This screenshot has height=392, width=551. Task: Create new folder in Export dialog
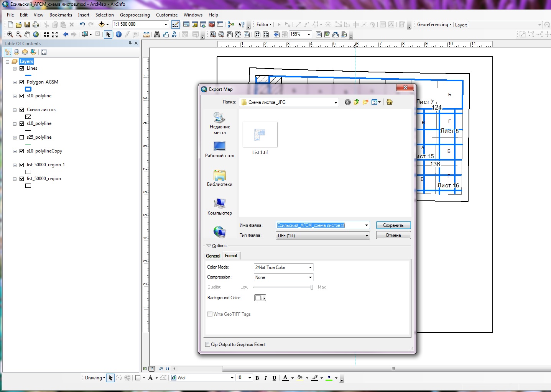(x=365, y=102)
